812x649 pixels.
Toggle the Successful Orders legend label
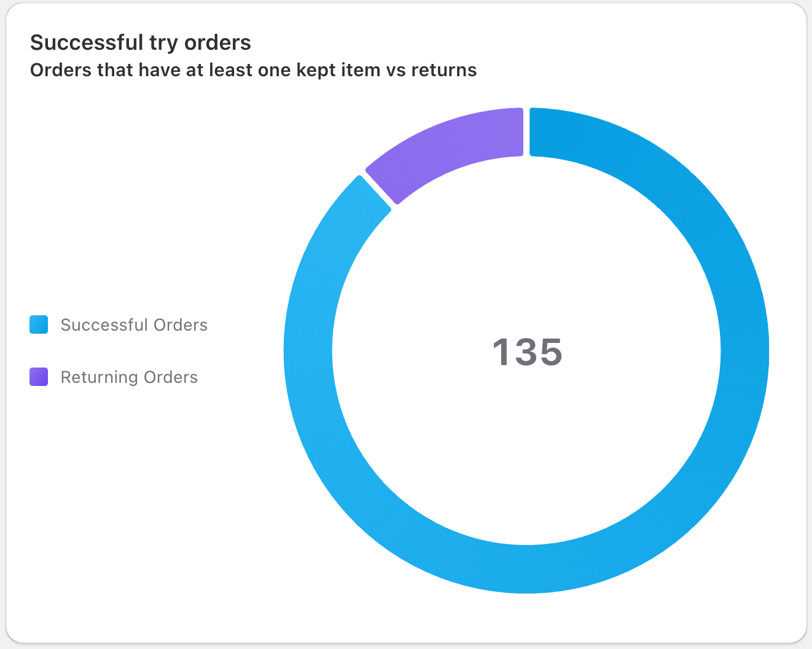click(x=134, y=324)
